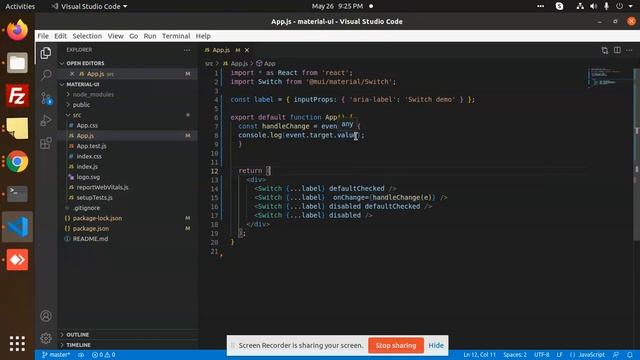Click the Ln 12, Col 11 indicator
The height and width of the screenshot is (360, 640).
(x=480, y=355)
